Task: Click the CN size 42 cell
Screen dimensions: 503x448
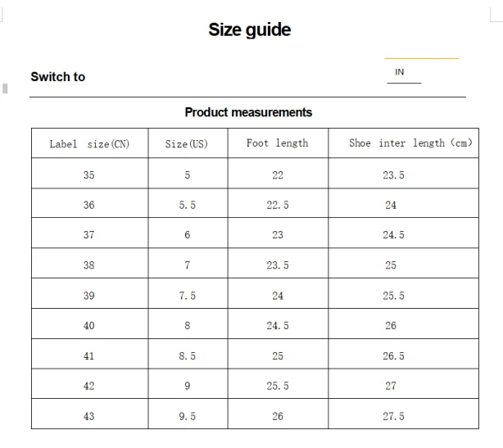Action: coord(90,384)
